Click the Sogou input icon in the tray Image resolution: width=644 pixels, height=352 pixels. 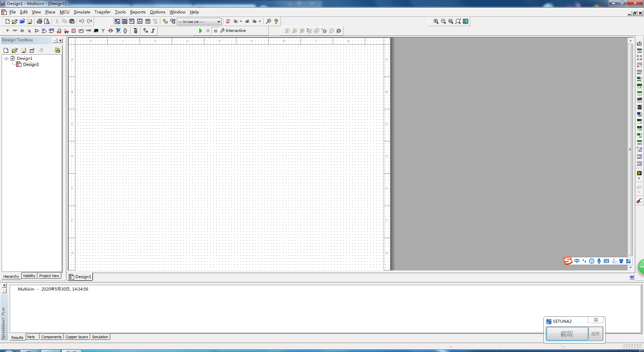[568, 261]
